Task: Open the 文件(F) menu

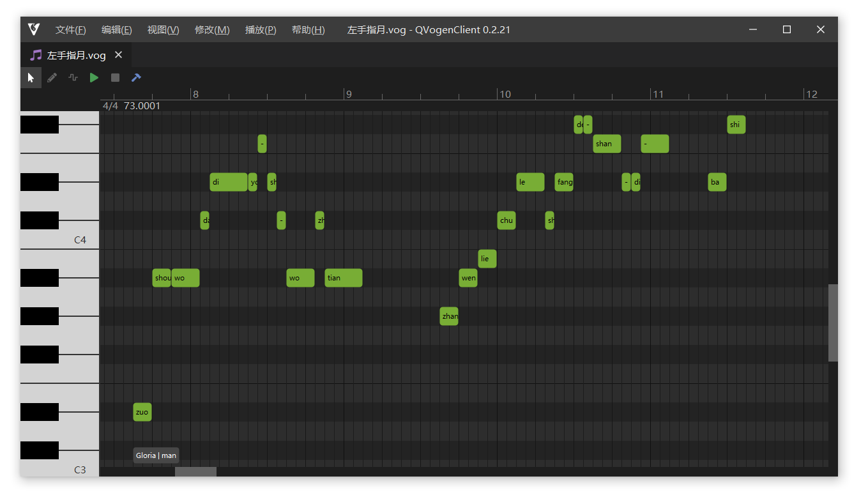Action: pyautogui.click(x=70, y=30)
